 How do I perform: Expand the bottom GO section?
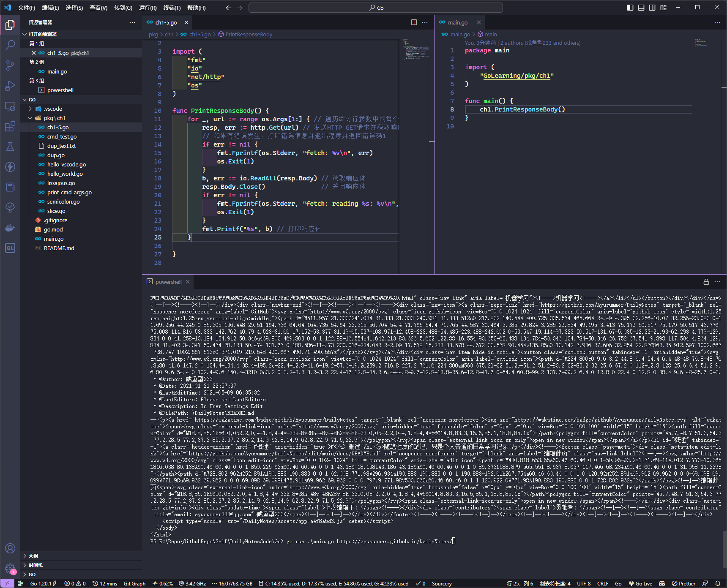click(x=81, y=574)
